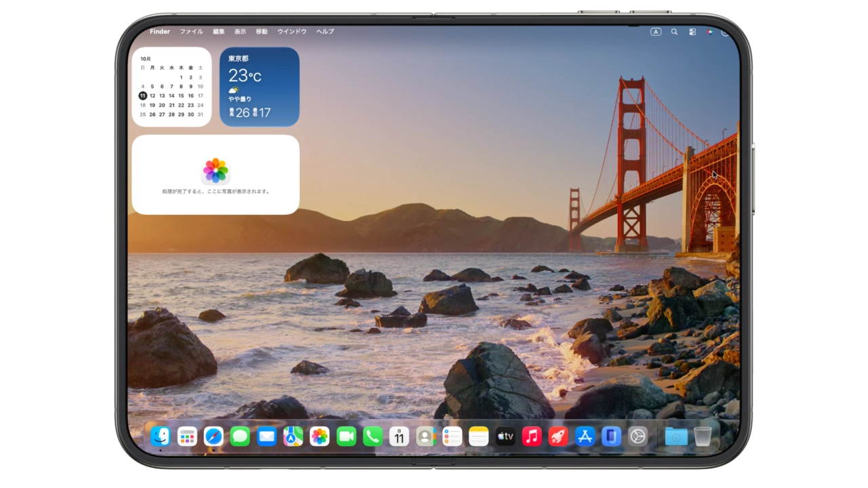Open Finder from the Dock
The height and width of the screenshot is (488, 868).
pos(160,436)
